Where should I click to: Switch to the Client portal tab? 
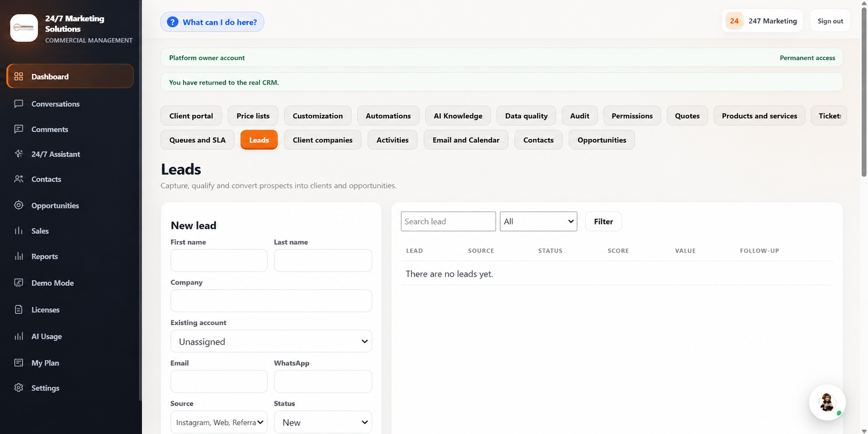pyautogui.click(x=191, y=115)
